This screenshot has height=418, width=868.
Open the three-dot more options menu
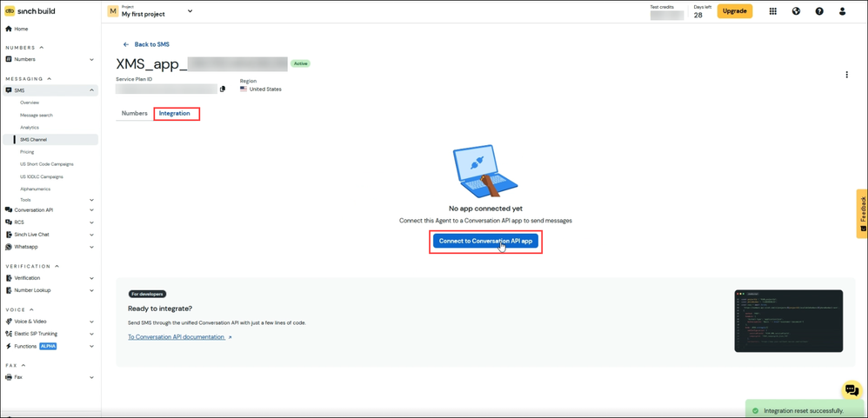click(x=846, y=75)
